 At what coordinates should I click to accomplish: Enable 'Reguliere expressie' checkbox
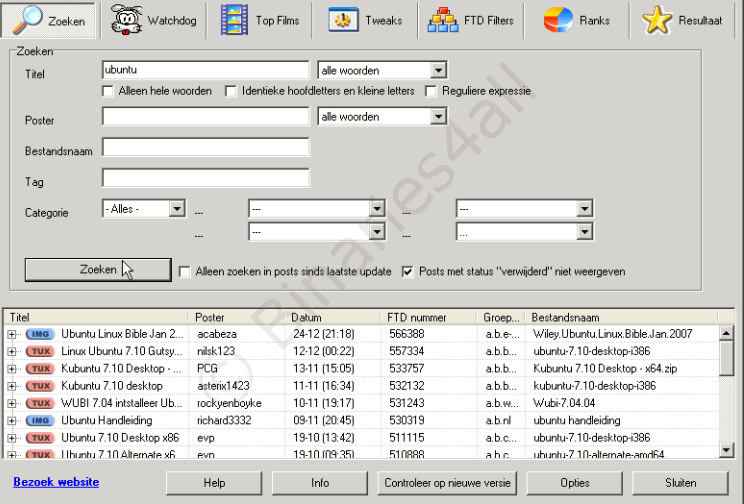[431, 91]
